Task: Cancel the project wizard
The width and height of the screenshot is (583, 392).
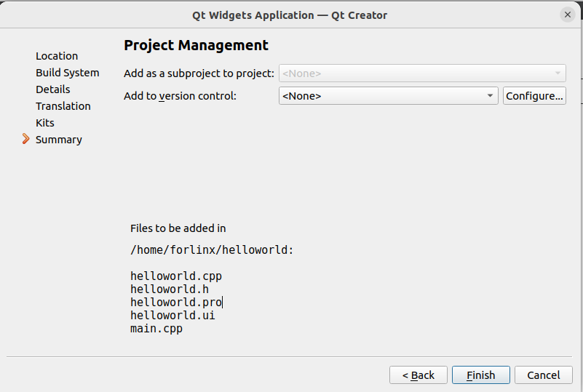Action: 543,375
